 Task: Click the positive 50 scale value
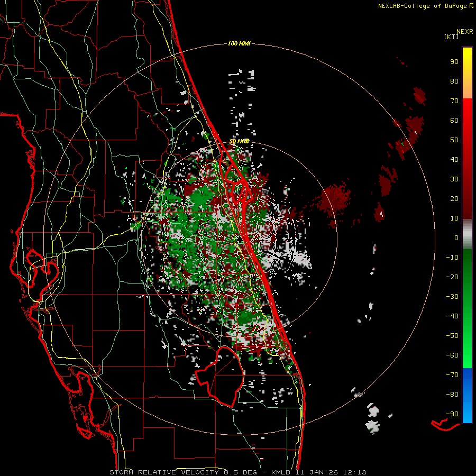pyautogui.click(x=454, y=140)
